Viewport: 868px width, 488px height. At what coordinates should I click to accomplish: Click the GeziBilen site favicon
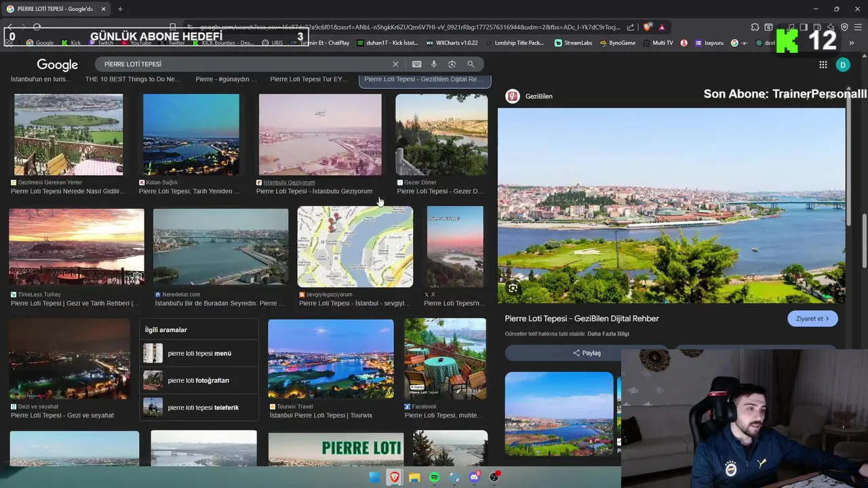512,96
